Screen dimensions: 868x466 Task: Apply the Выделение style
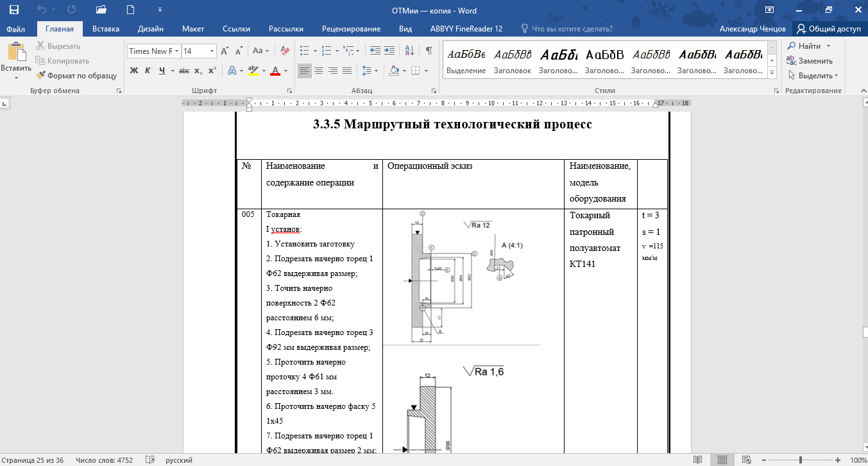(x=466, y=61)
